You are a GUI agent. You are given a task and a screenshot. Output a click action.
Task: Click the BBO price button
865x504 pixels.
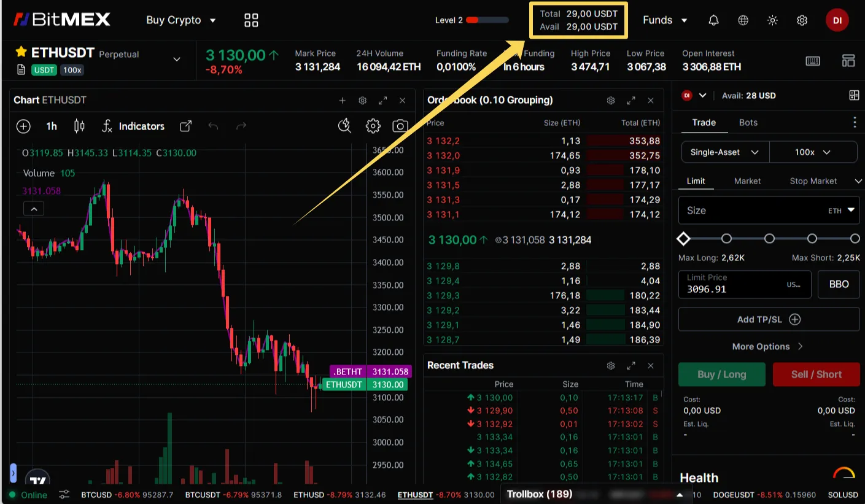tap(839, 284)
